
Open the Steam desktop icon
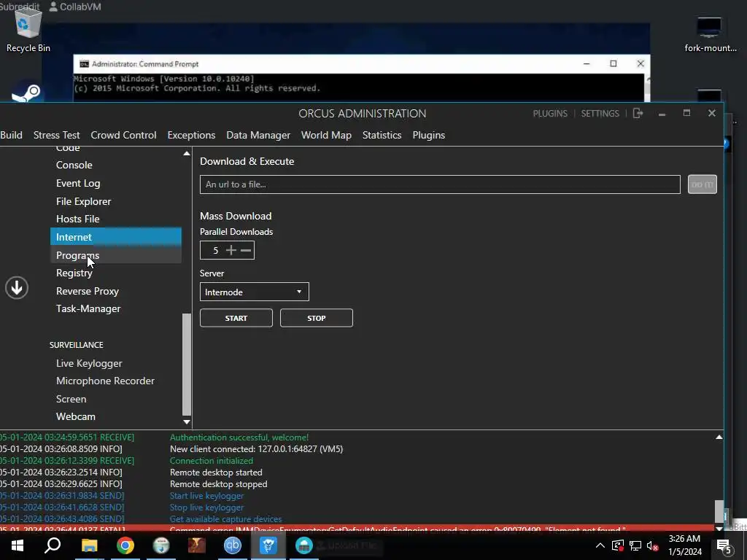coord(26,93)
